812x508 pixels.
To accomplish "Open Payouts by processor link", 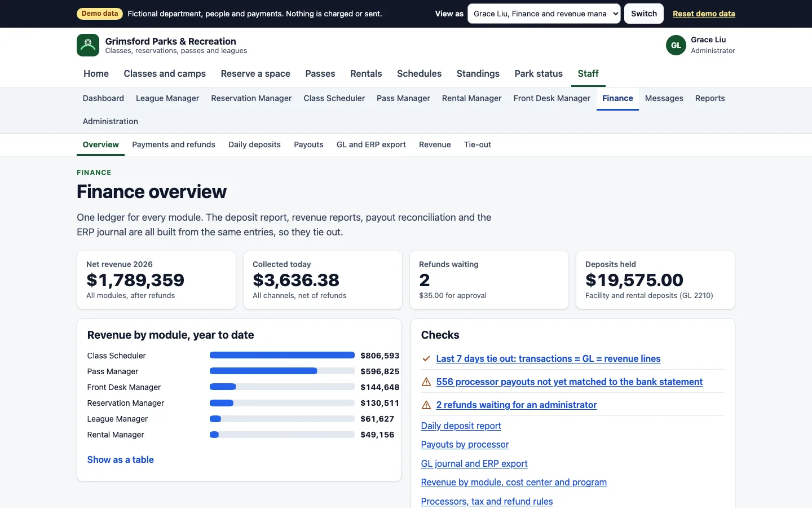I will point(465,445).
